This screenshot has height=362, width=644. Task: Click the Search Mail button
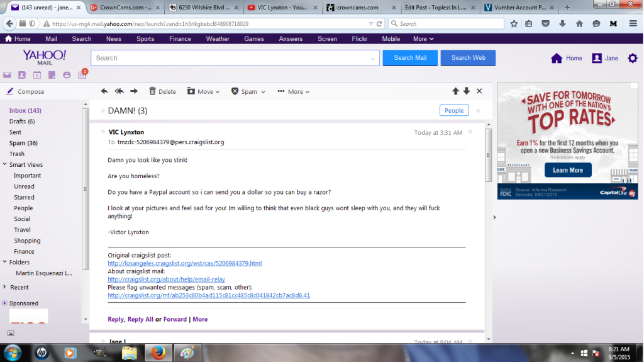pos(410,57)
